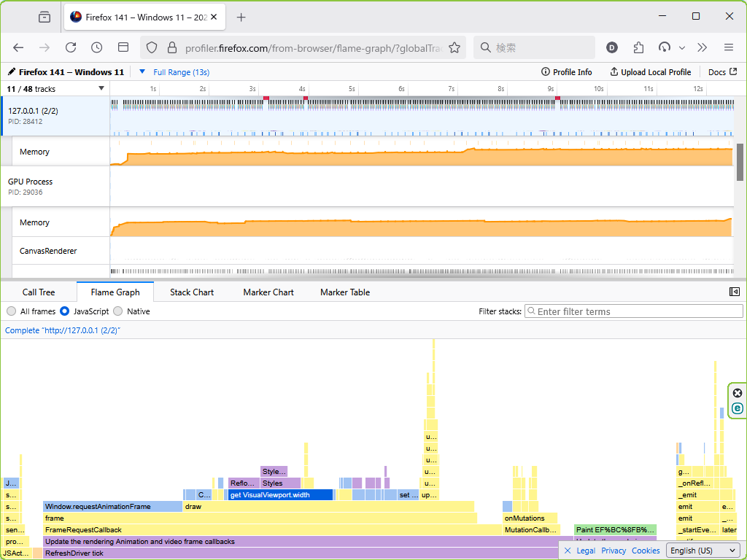Viewport: 747px width, 560px height.
Task: Select Styles flame graph block
Action: 281,483
